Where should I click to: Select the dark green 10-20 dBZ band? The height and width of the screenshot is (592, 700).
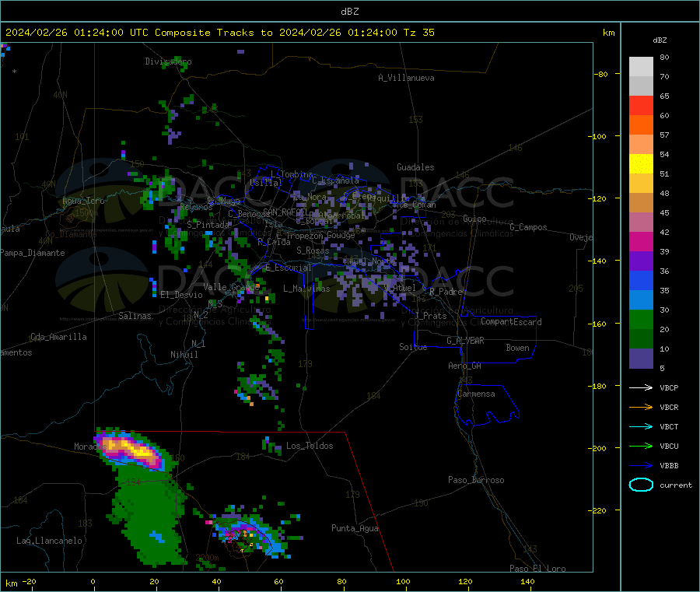(641, 339)
